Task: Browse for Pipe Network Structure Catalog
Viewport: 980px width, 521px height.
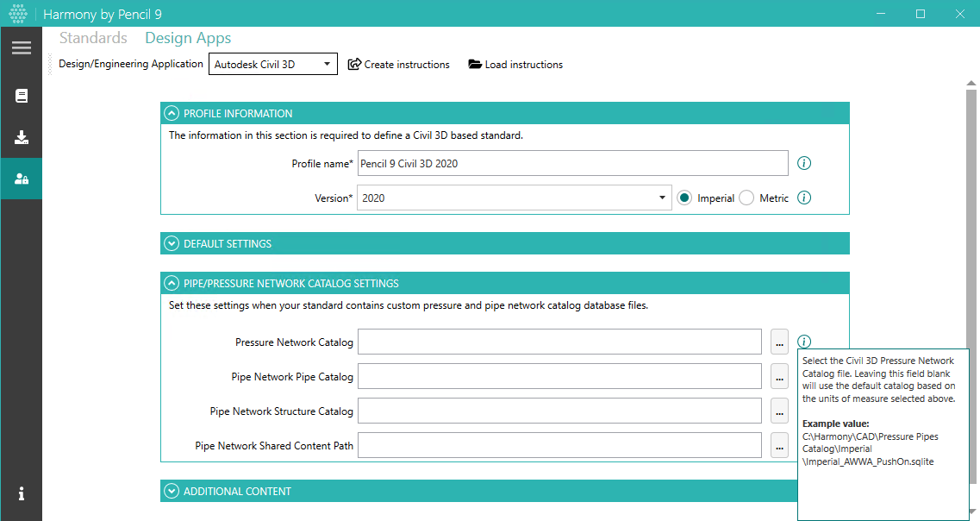Action: 779,411
